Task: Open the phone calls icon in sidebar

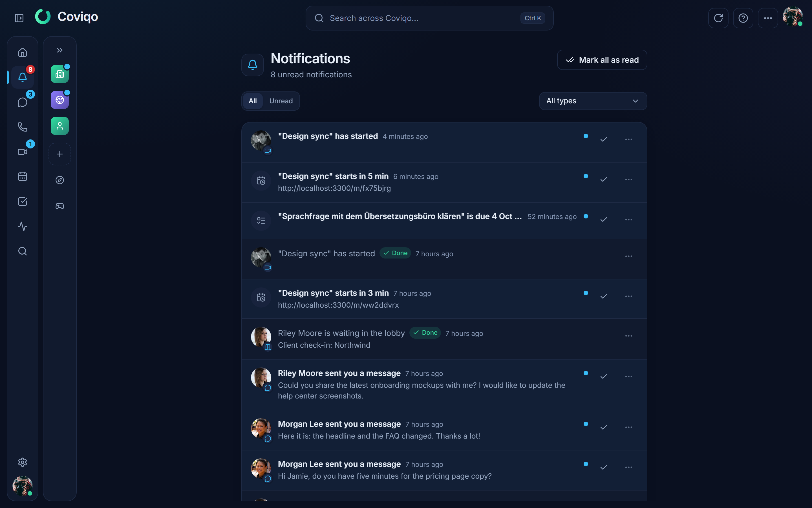Action: coord(23,127)
